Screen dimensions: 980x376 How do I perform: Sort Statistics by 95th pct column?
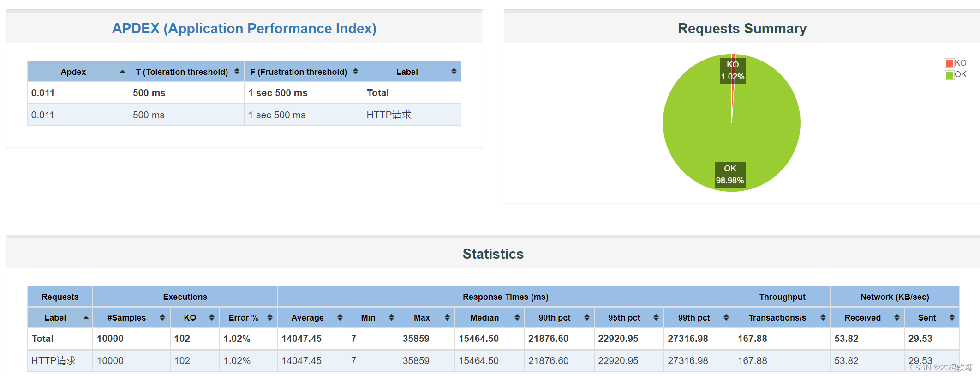629,317
